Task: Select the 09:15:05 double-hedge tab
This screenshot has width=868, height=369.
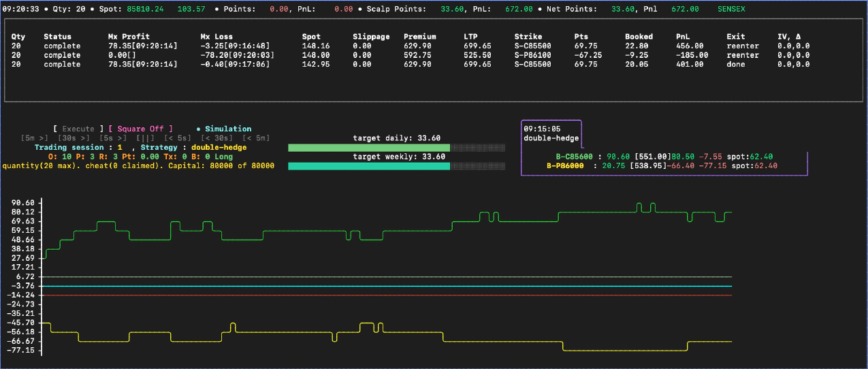Action: pyautogui.click(x=551, y=133)
